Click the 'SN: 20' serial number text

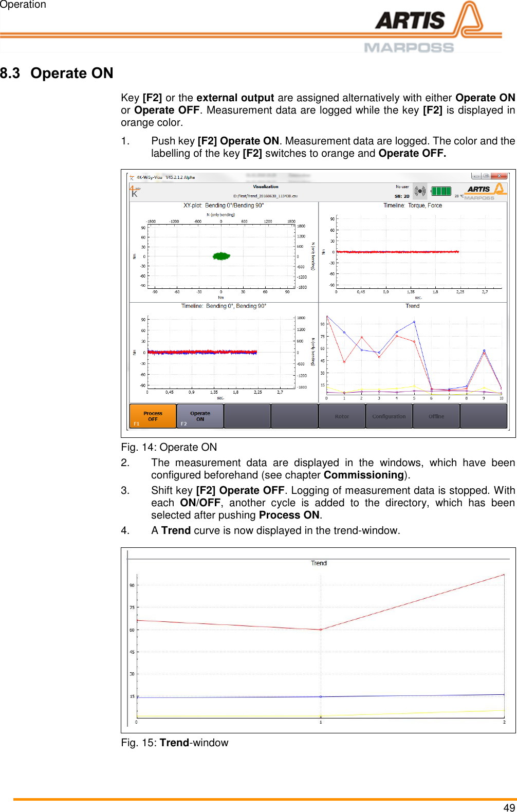tap(402, 196)
